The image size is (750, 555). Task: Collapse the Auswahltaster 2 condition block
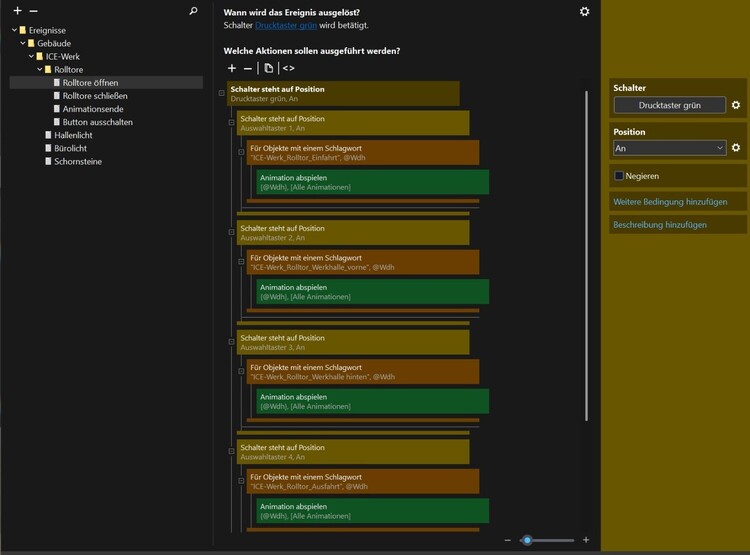[232, 232]
